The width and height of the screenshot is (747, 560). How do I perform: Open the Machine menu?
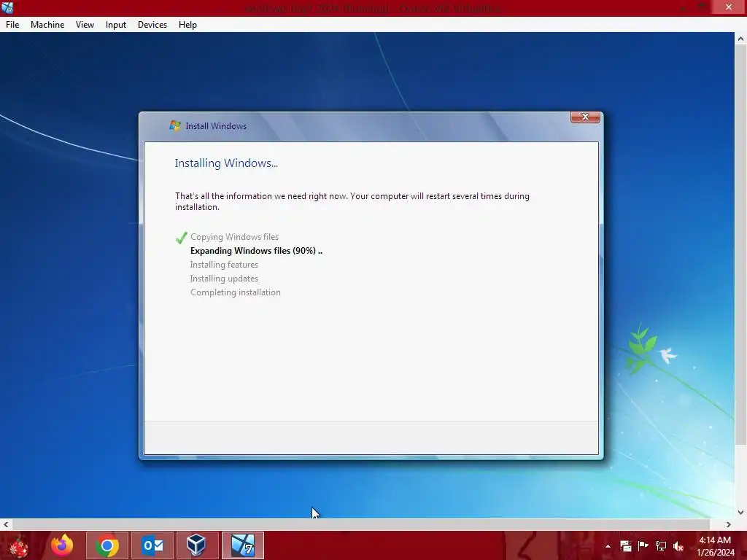tap(47, 25)
